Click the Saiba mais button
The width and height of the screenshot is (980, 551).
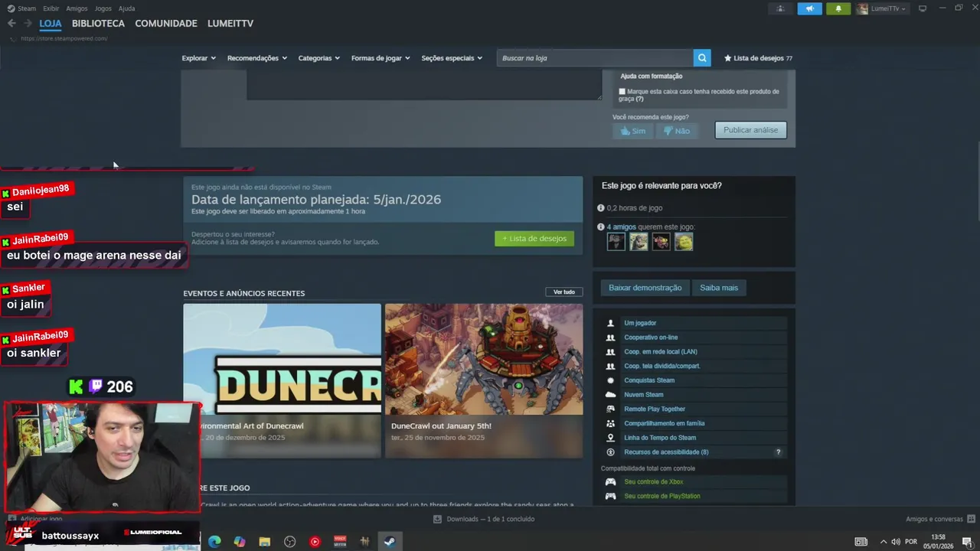[x=719, y=288]
